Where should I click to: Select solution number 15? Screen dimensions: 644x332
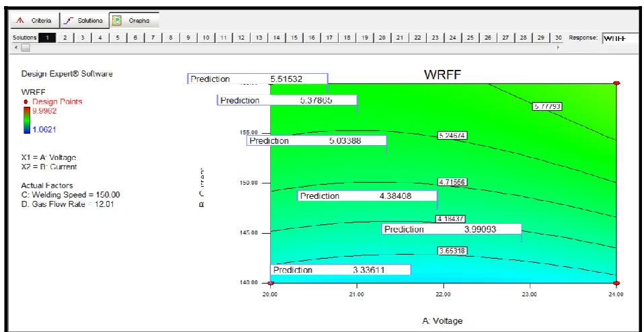[x=294, y=38]
